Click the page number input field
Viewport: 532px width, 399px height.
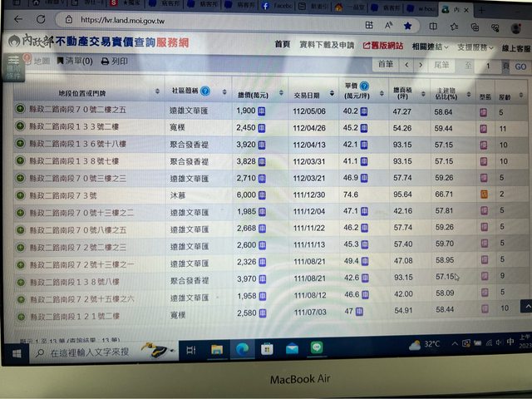pyautogui.click(x=492, y=66)
